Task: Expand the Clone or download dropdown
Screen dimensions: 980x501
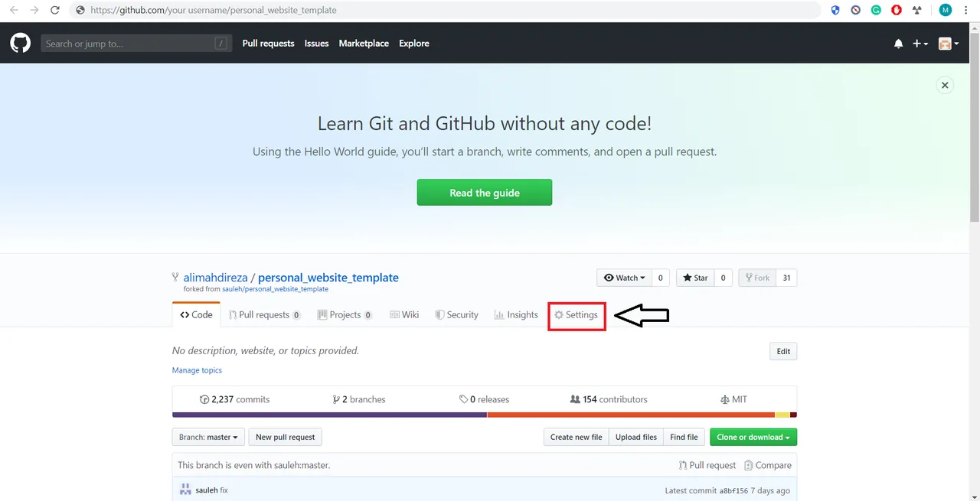Action: [753, 437]
